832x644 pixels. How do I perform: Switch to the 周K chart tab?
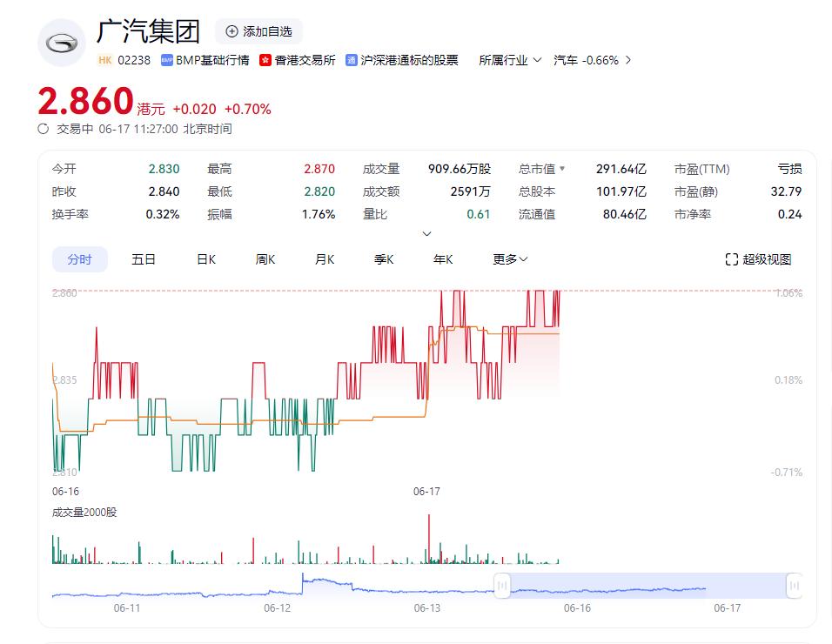coord(265,259)
